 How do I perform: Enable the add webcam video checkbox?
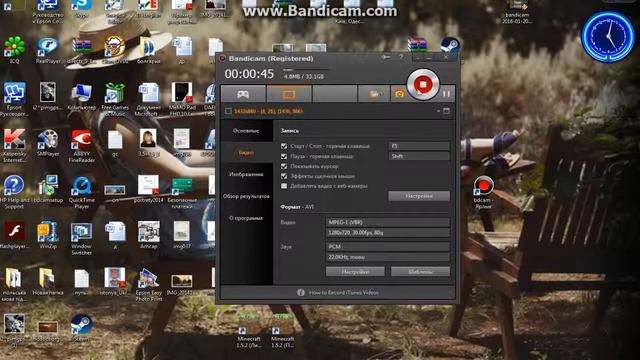coord(284,186)
